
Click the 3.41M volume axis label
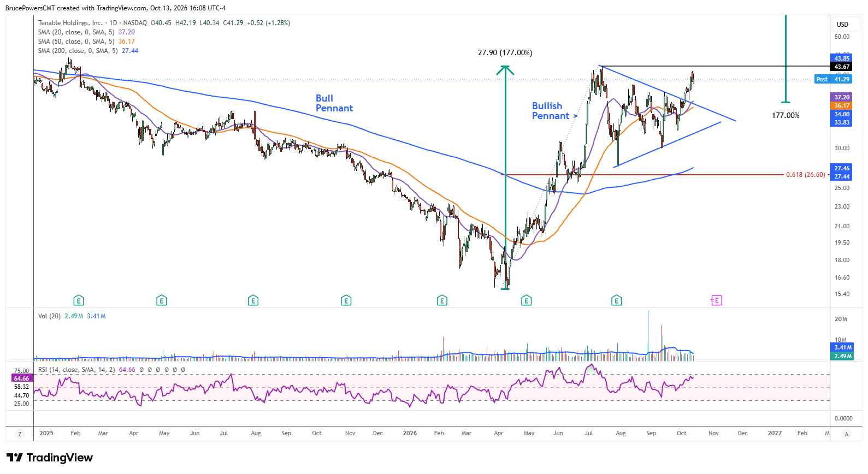(843, 347)
